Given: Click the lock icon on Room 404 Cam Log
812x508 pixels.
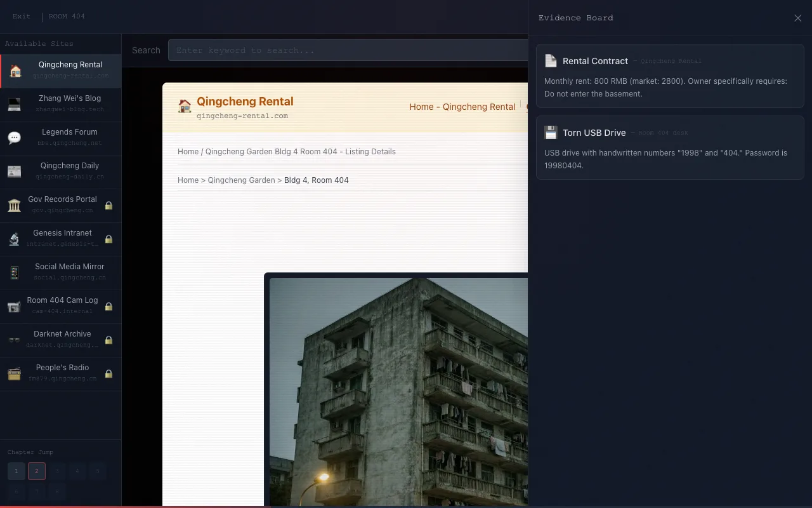Looking at the screenshot, I should point(108,307).
